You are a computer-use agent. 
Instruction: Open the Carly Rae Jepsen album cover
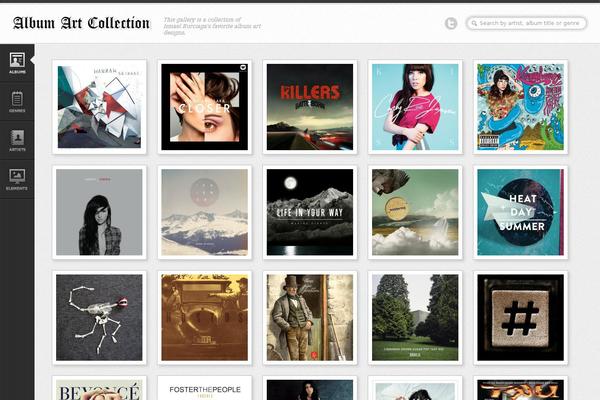[x=415, y=107]
